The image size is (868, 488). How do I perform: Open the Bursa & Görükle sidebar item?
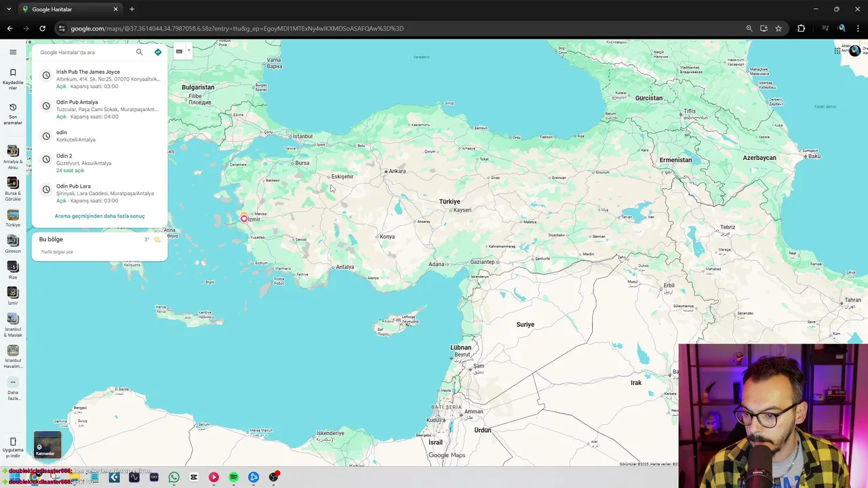point(13,188)
